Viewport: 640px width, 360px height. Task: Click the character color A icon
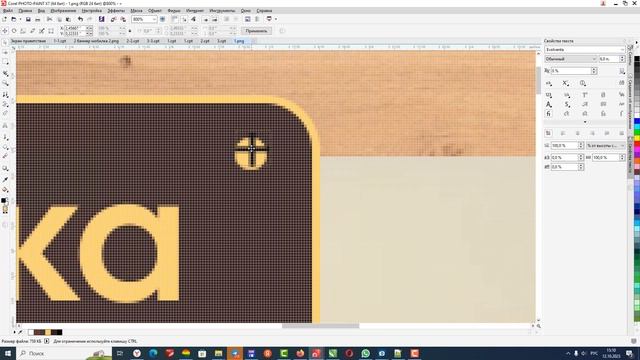549,104
